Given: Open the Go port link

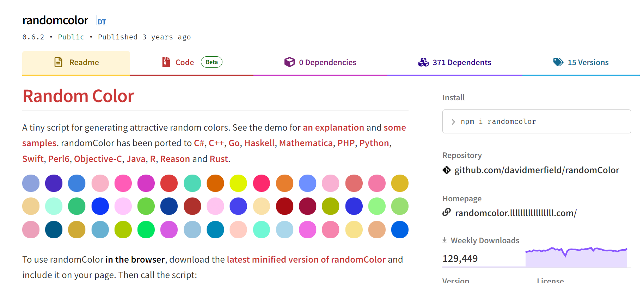Looking at the screenshot, I should [234, 143].
